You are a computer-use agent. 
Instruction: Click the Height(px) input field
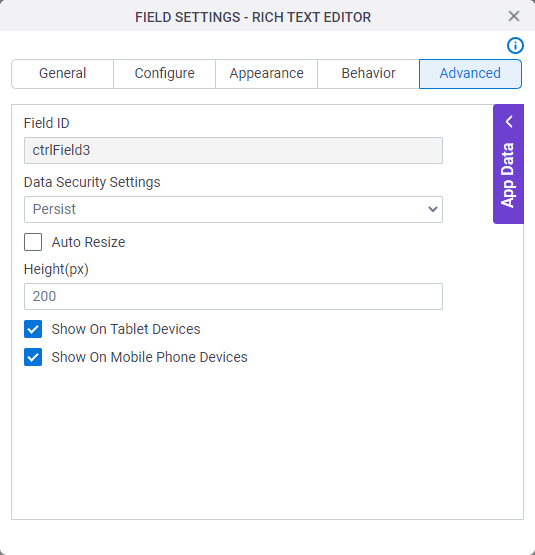(233, 296)
